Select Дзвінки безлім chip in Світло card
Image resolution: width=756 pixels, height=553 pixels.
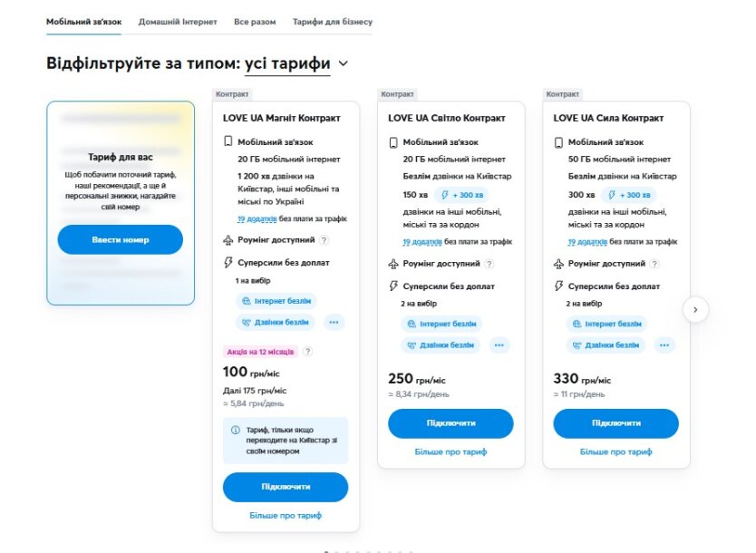(x=441, y=345)
